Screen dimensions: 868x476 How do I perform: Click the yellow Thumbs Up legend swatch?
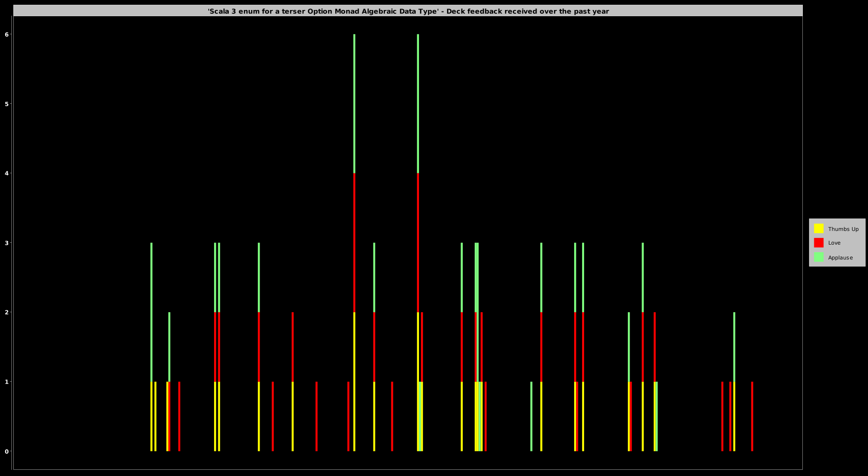819,228
